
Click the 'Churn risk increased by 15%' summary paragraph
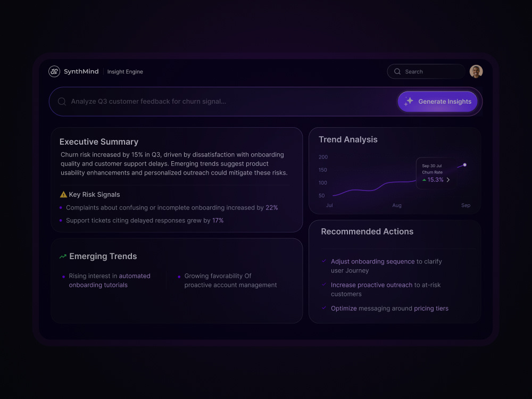point(174,164)
